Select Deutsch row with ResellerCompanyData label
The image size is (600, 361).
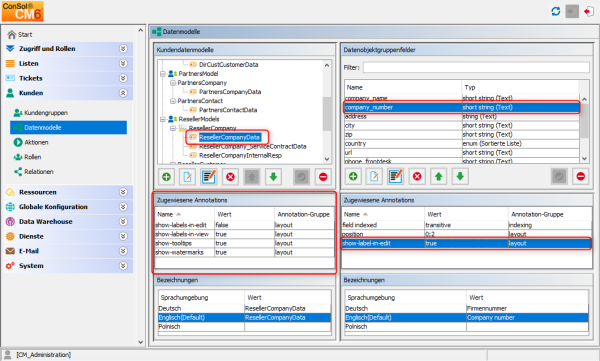(x=244, y=308)
